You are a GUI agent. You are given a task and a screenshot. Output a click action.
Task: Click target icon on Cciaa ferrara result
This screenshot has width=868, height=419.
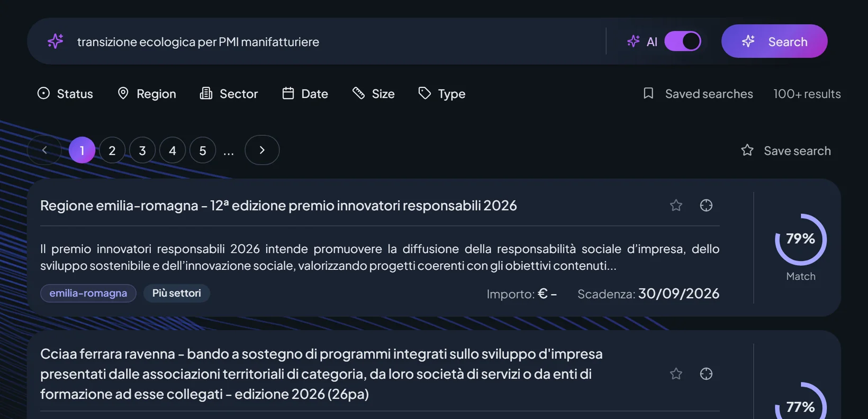click(706, 374)
